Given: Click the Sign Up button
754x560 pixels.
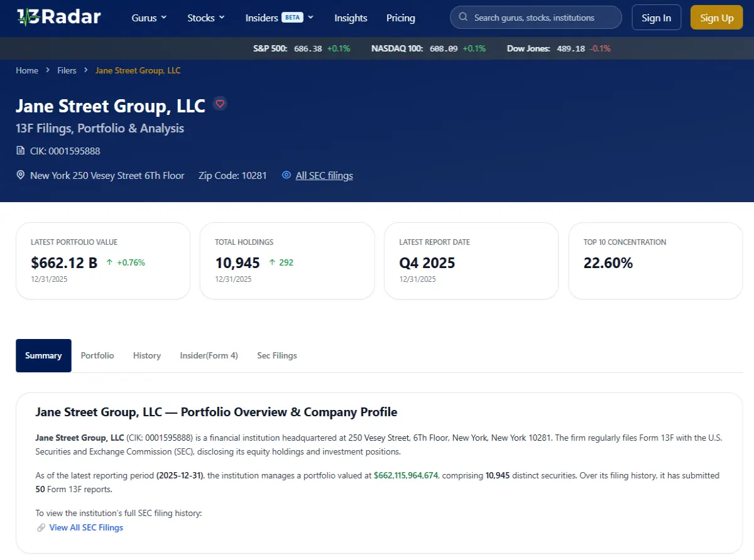Looking at the screenshot, I should [x=717, y=18].
